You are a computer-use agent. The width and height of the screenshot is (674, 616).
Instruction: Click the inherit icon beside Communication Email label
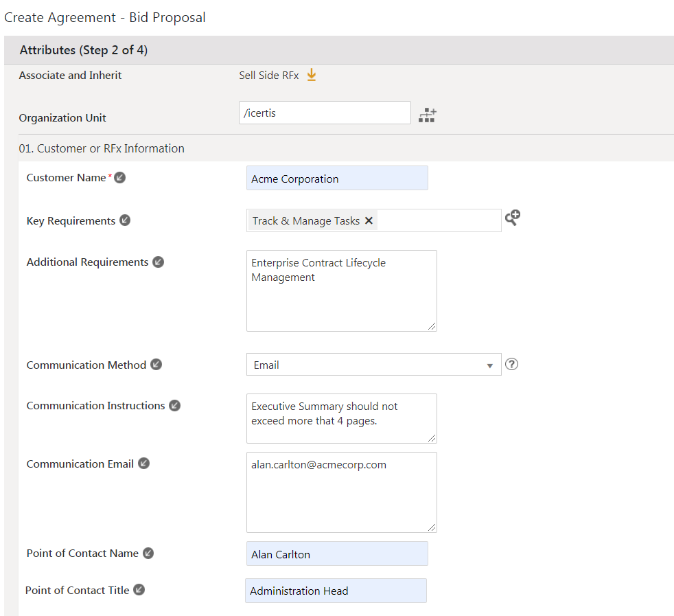point(143,464)
